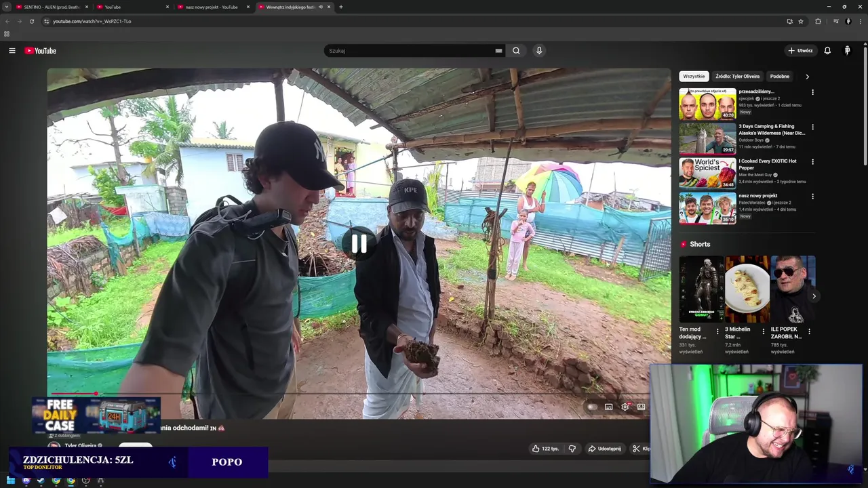The image size is (868, 488).
Task: Switch to the plain YouTube browser tab
Action: tap(132, 7)
